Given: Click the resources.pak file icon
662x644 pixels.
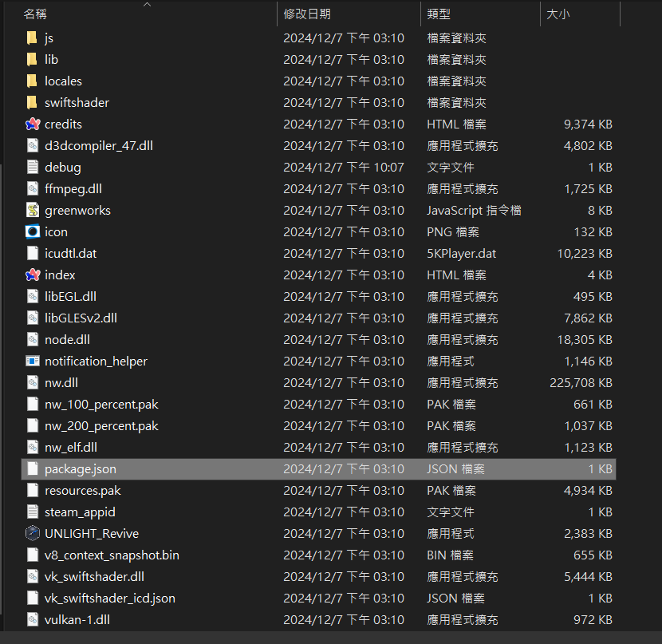Looking at the screenshot, I should tap(33, 490).
